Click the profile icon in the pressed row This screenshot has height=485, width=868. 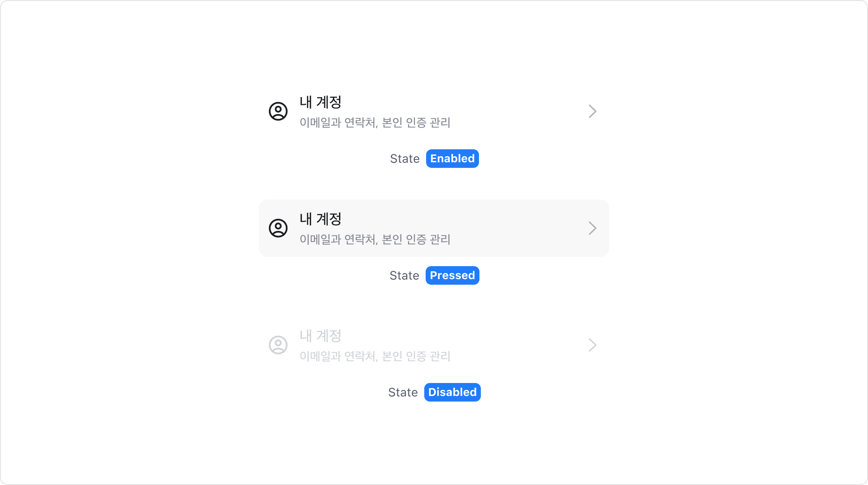278,228
